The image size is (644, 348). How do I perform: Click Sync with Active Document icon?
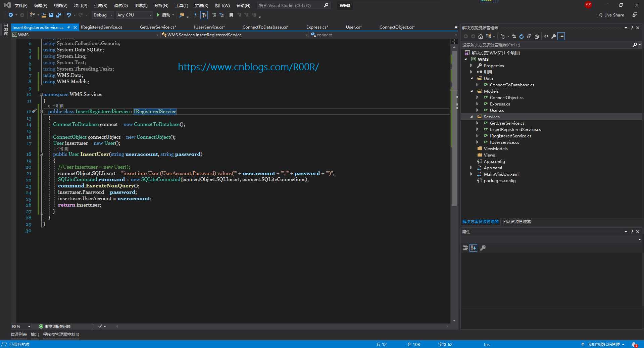tap(514, 36)
